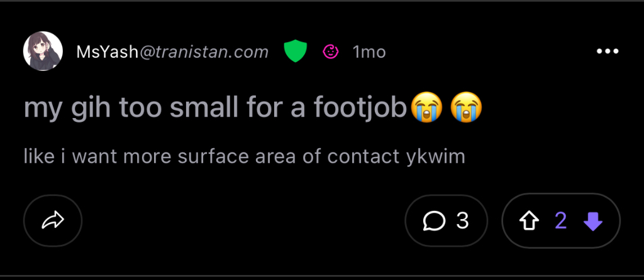Viewport: 644px width, 280px height.
Task: Click the second crying emoji in the title
Action: [x=465, y=108]
